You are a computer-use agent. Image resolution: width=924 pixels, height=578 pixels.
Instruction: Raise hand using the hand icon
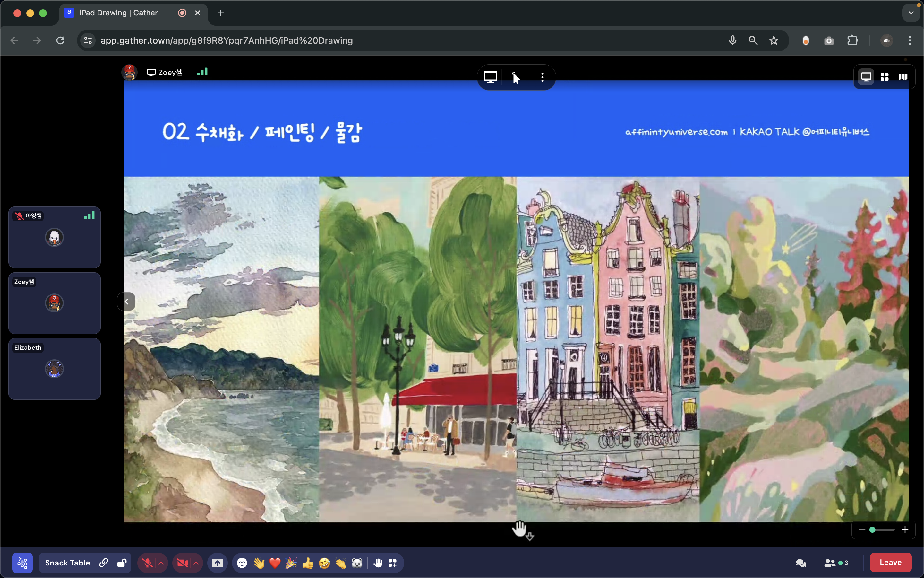coord(378,563)
